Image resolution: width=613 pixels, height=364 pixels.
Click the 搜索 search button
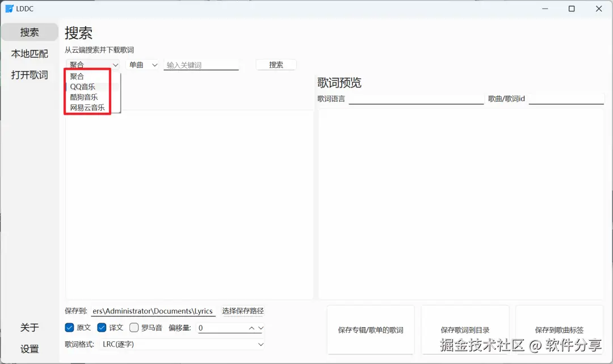click(x=276, y=65)
